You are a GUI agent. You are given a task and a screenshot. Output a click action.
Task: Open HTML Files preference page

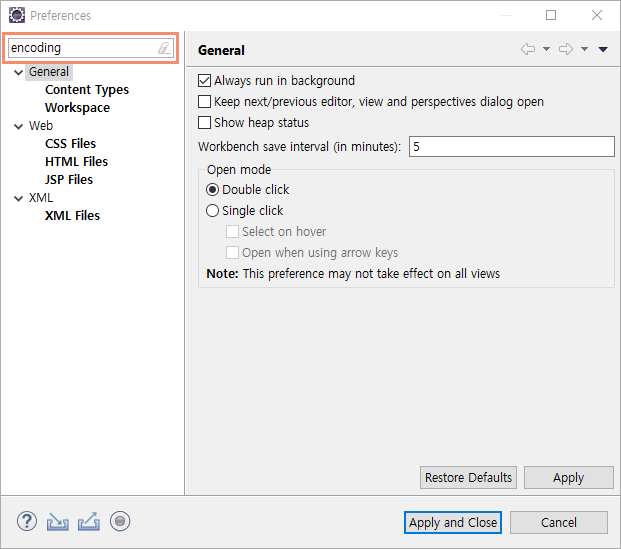(x=76, y=162)
